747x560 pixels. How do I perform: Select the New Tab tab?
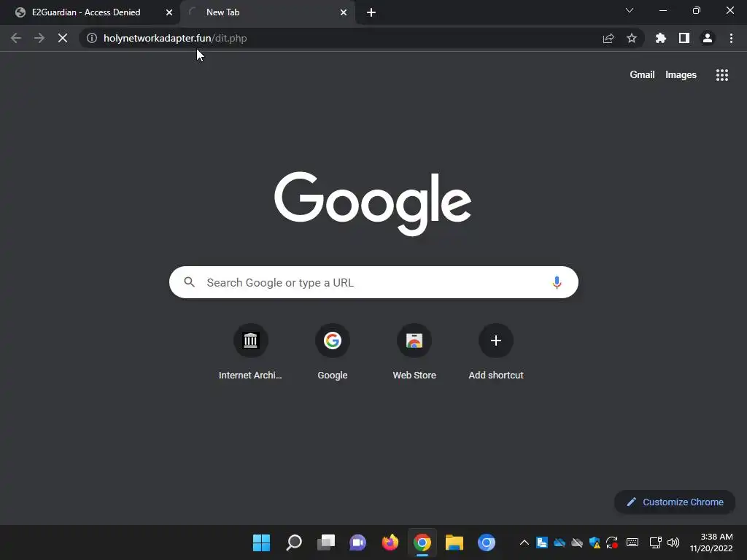[267, 12]
